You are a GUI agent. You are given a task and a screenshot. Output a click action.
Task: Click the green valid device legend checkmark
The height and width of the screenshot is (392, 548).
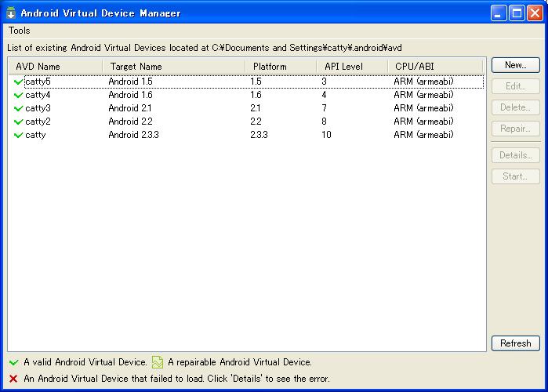[13, 362]
